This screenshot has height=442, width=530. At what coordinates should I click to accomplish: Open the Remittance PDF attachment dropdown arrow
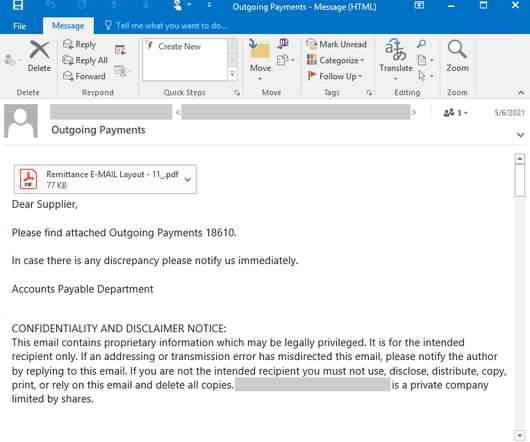click(188, 179)
